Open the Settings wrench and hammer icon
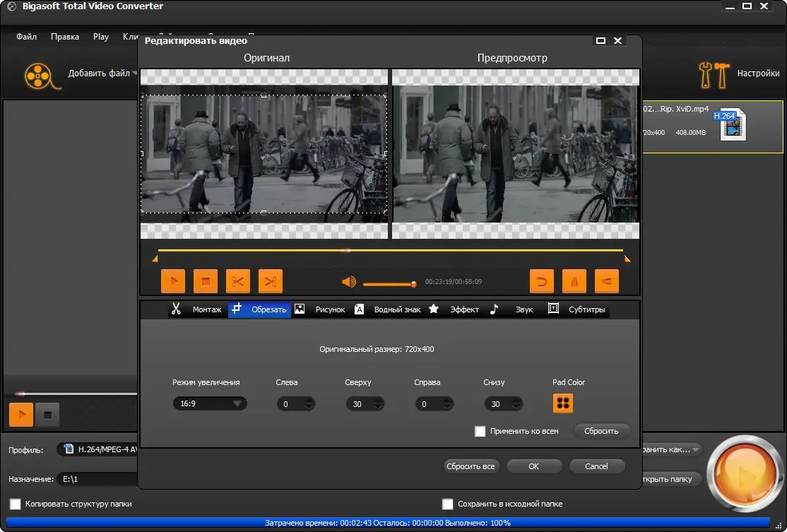The width and height of the screenshot is (787, 532). pos(712,74)
